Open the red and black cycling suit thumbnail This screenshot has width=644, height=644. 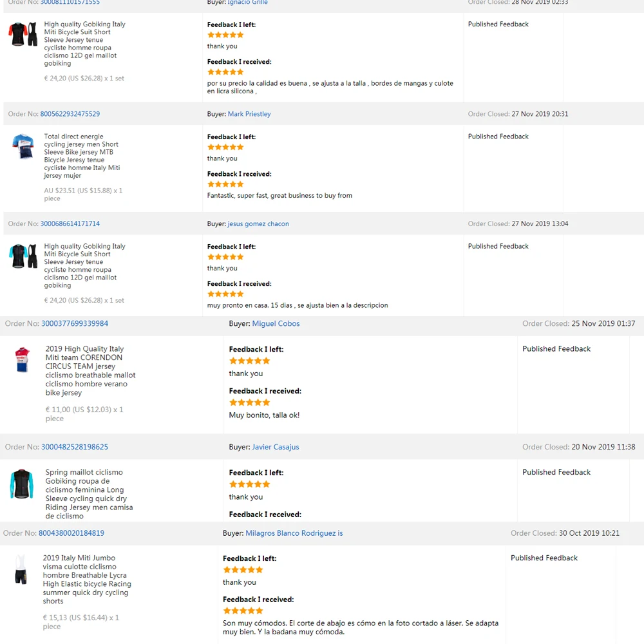(23, 35)
